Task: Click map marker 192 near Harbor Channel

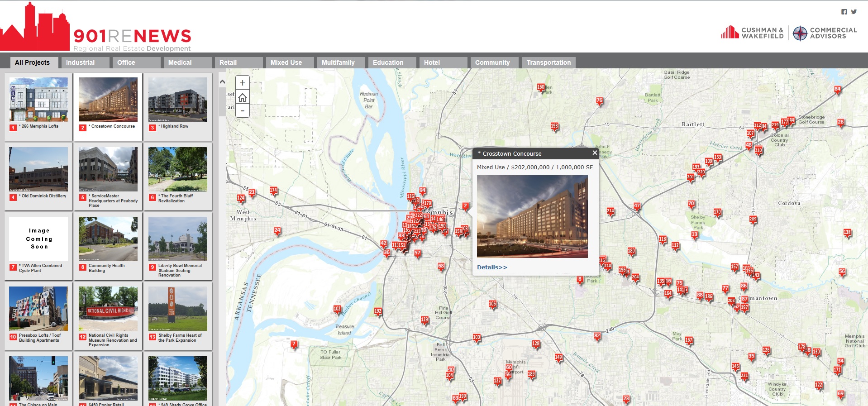Action: (378, 311)
